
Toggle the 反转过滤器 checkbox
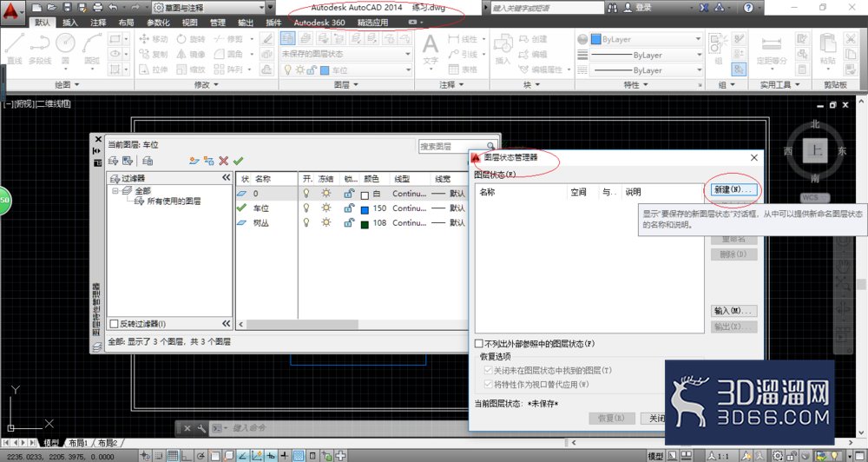(x=115, y=324)
